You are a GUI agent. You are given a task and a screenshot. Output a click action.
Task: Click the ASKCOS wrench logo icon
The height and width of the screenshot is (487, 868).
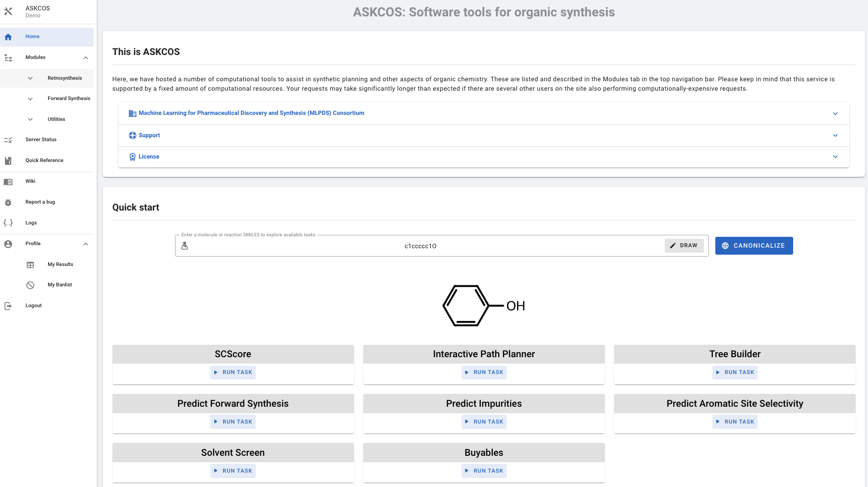(8, 11)
